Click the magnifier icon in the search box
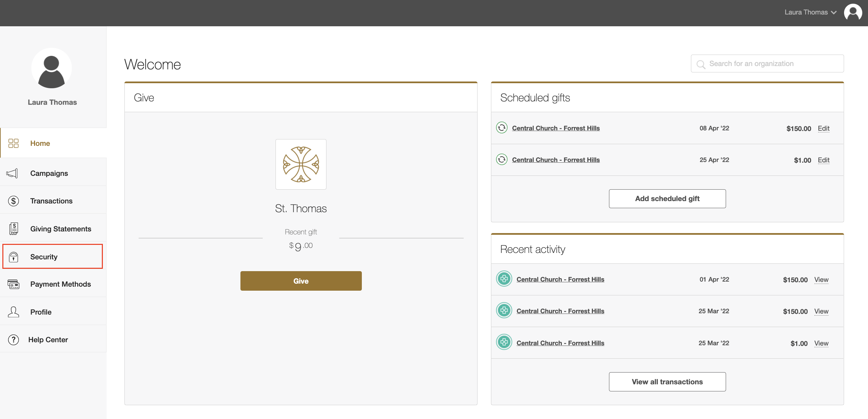This screenshot has height=419, width=868. point(701,64)
